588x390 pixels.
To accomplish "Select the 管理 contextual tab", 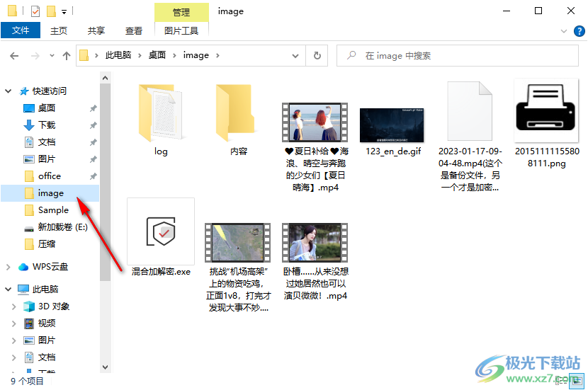I will 181,12.
